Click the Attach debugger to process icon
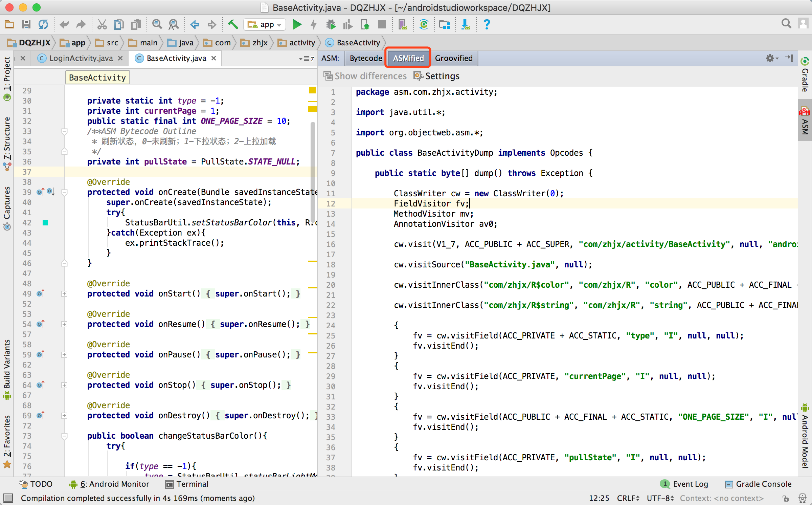Image resolution: width=812 pixels, height=505 pixels. pos(365,24)
